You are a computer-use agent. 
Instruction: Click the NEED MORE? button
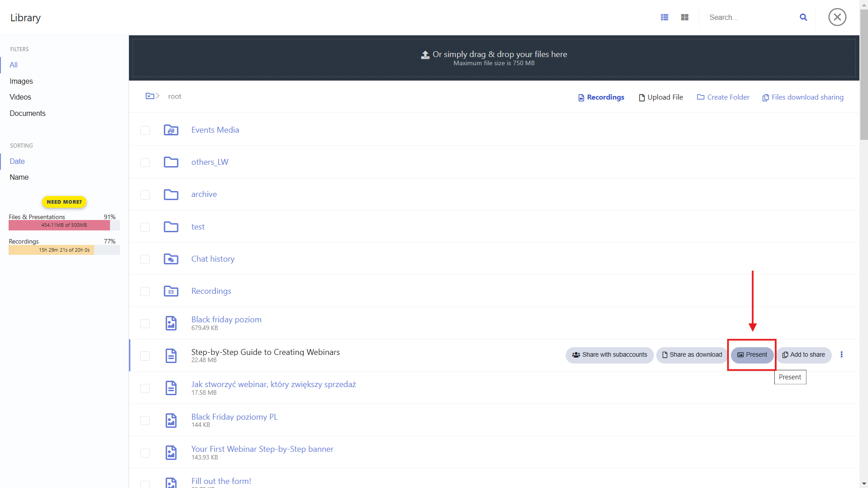click(64, 202)
